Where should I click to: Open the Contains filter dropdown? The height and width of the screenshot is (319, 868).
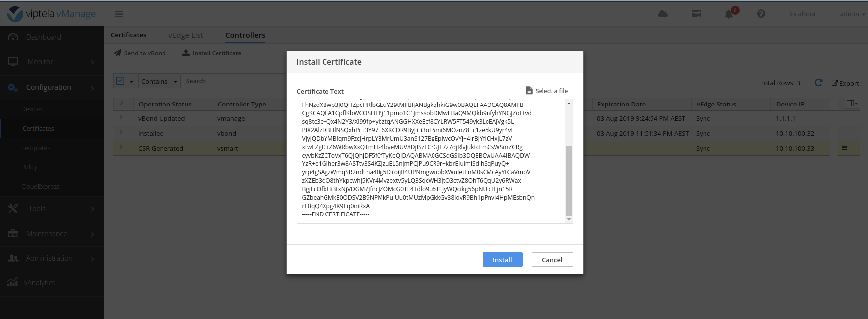tap(159, 81)
